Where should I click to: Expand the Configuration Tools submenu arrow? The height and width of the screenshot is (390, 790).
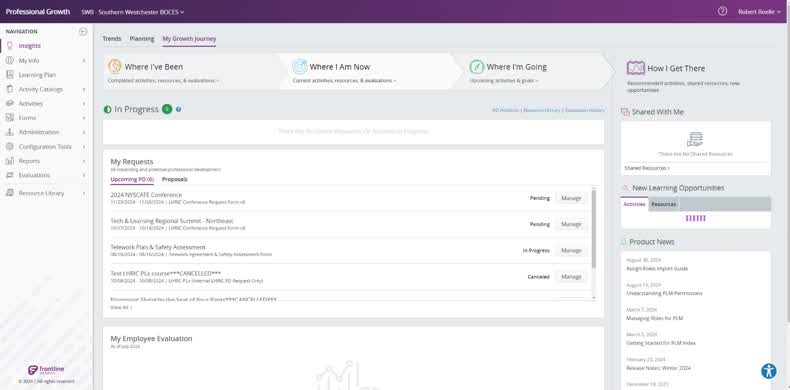tap(84, 147)
